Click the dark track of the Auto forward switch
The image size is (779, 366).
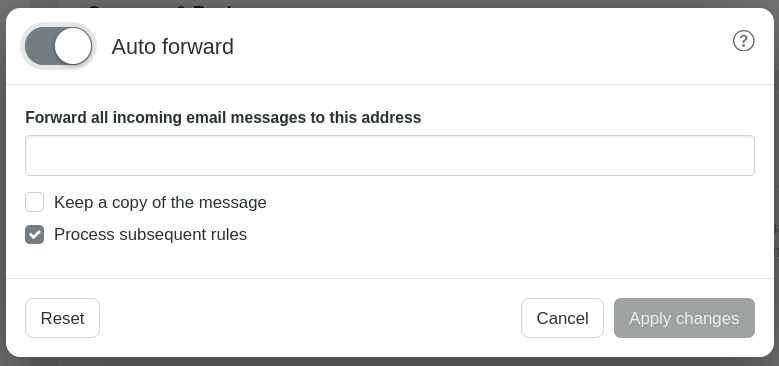click(40, 46)
